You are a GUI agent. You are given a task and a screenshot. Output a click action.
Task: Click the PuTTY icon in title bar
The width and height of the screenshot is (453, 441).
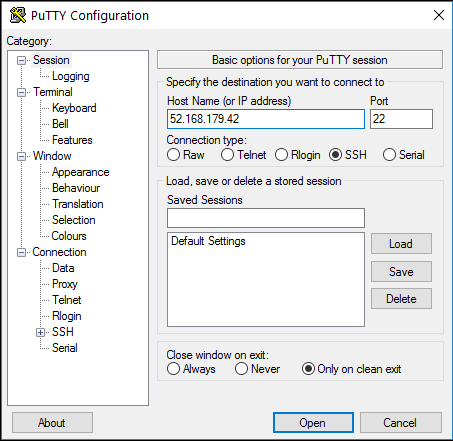point(18,15)
